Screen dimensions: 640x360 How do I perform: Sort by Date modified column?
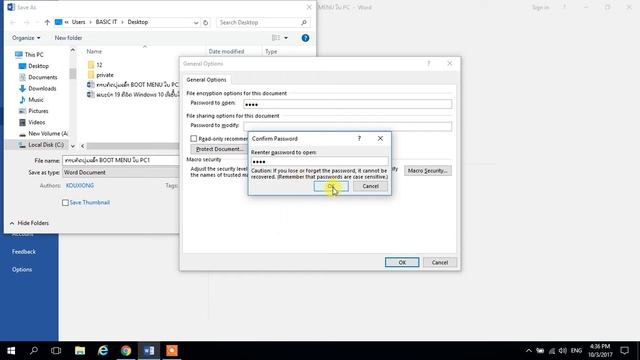(226, 51)
